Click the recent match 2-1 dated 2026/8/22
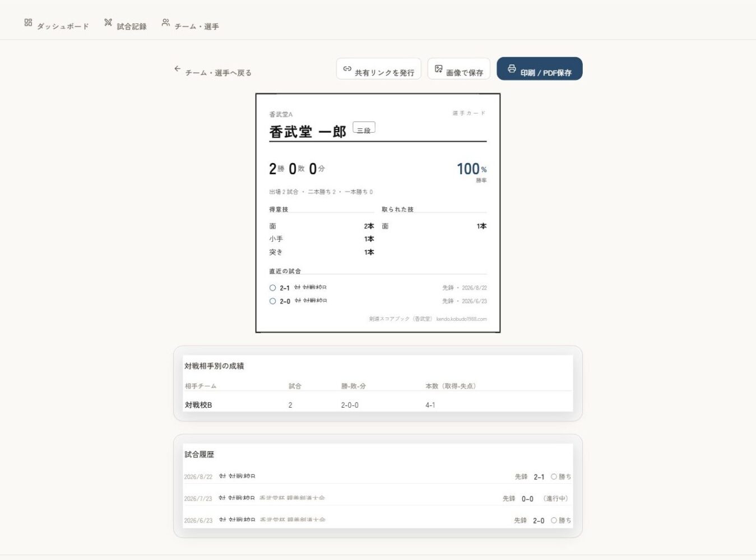756x560 pixels. [378, 288]
